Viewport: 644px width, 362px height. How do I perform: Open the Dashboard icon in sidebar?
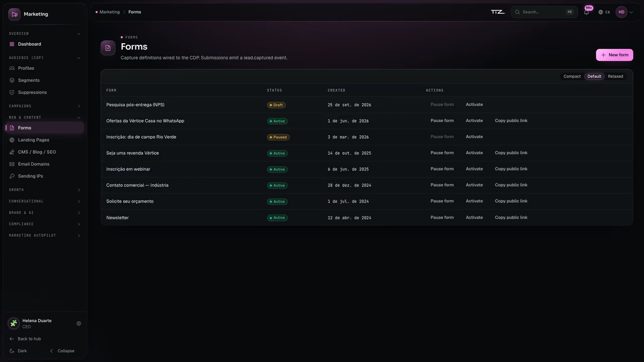click(x=12, y=44)
